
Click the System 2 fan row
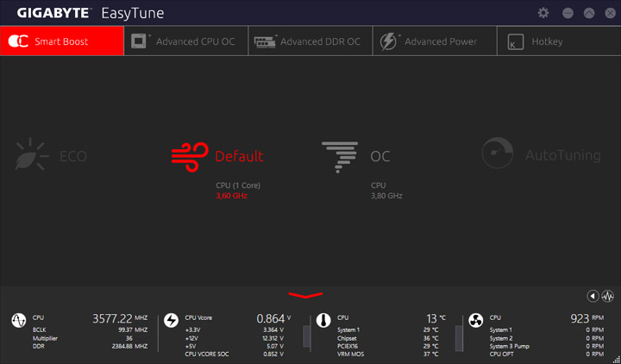tap(547, 338)
